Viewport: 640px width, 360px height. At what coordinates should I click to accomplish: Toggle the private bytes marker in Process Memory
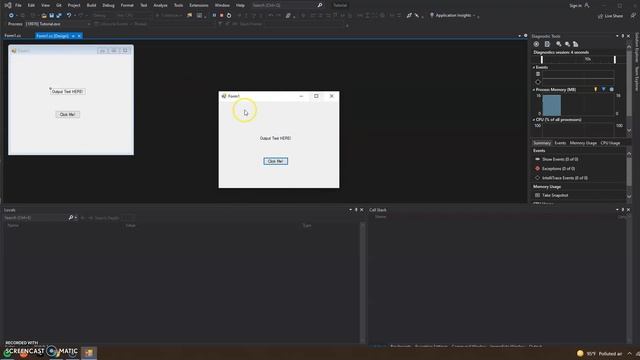tap(611, 89)
